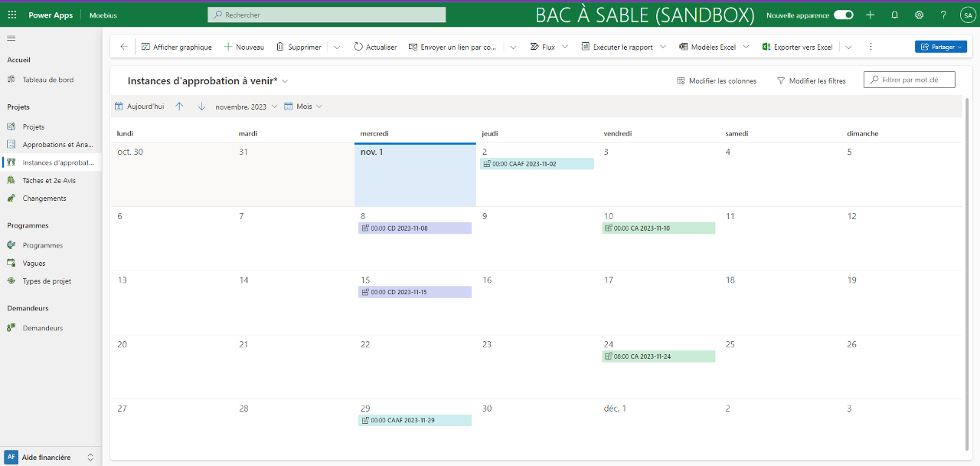Switch area using Aide financière selector
Screen dimensions: 980x466
click(51, 457)
